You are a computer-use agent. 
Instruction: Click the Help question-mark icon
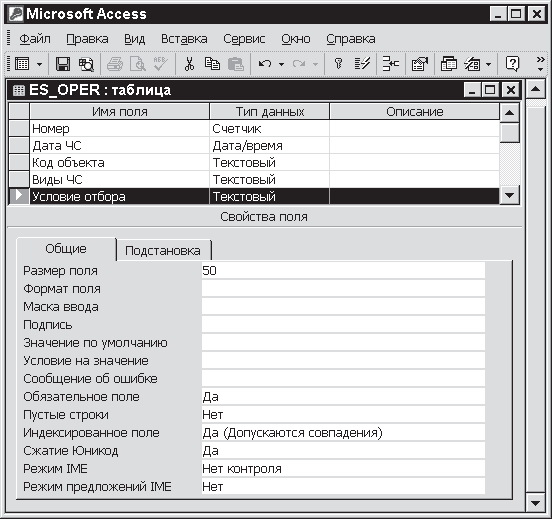point(512,64)
